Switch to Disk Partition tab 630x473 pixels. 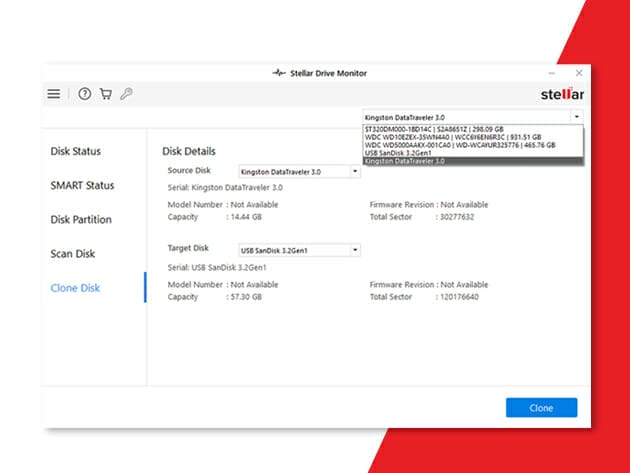point(81,220)
